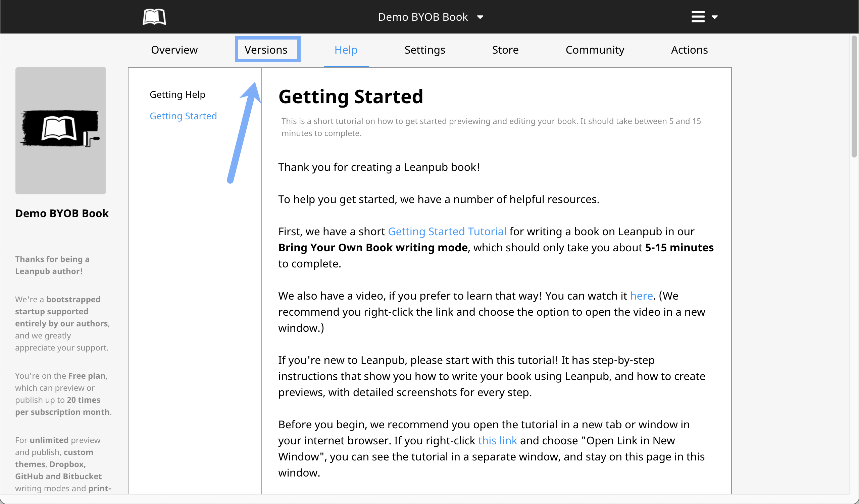
Task: Click the vertical page scrollbar
Action: (854, 97)
